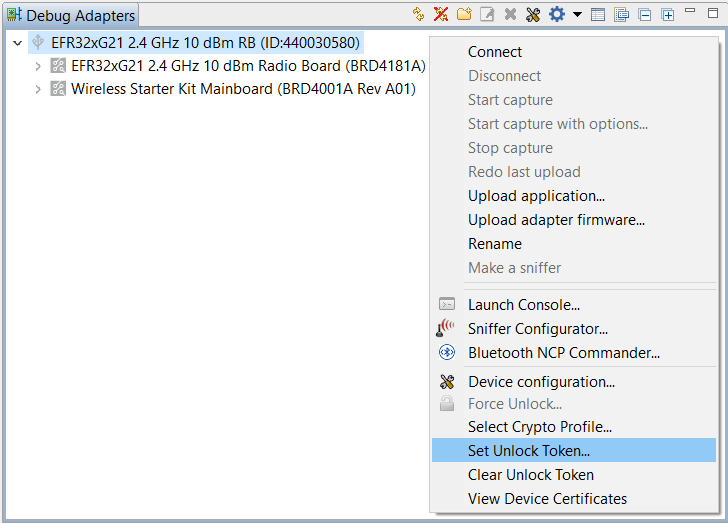The height and width of the screenshot is (523, 728).
Task: Collapse the EFR32xG21 RB adapter node
Action: point(17,43)
